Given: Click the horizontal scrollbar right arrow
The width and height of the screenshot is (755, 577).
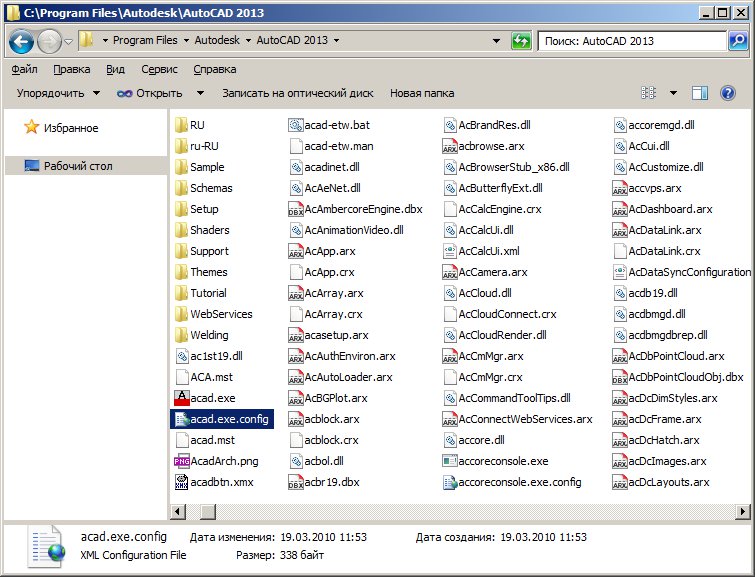Looking at the screenshot, I should 743,511.
